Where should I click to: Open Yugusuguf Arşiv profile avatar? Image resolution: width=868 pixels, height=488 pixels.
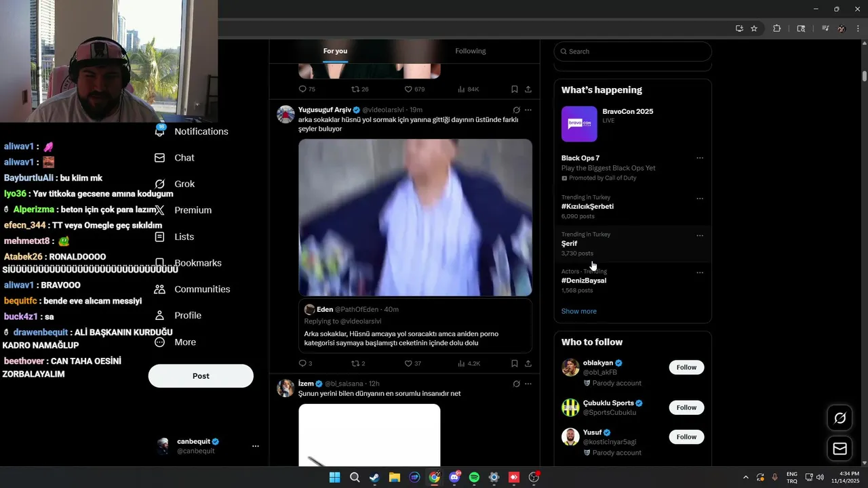pos(285,114)
